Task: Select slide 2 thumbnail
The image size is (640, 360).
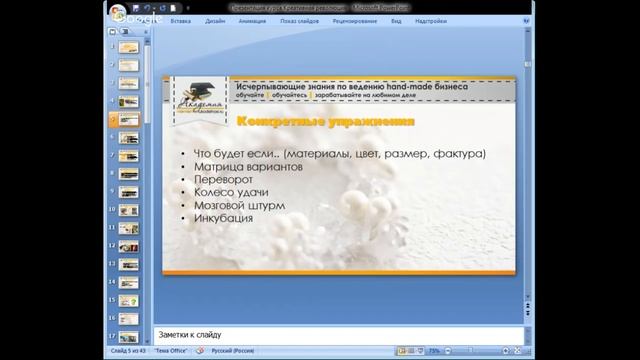Action: pos(129,65)
